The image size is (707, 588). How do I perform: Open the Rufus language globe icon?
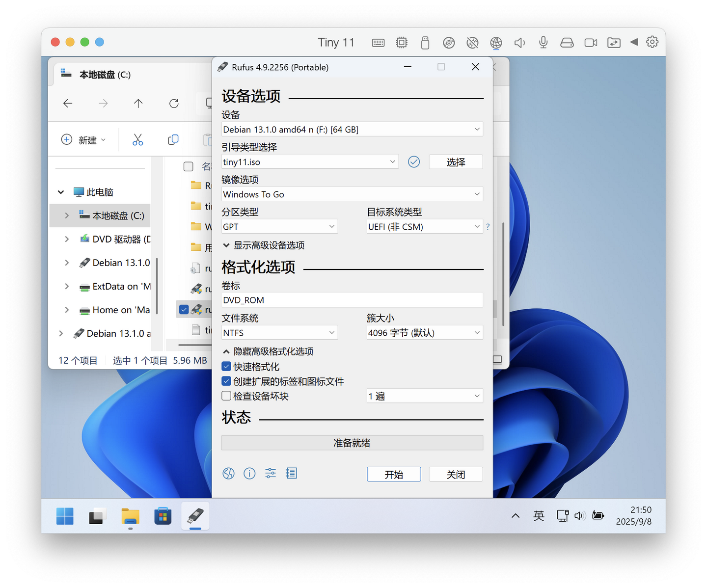(x=228, y=473)
